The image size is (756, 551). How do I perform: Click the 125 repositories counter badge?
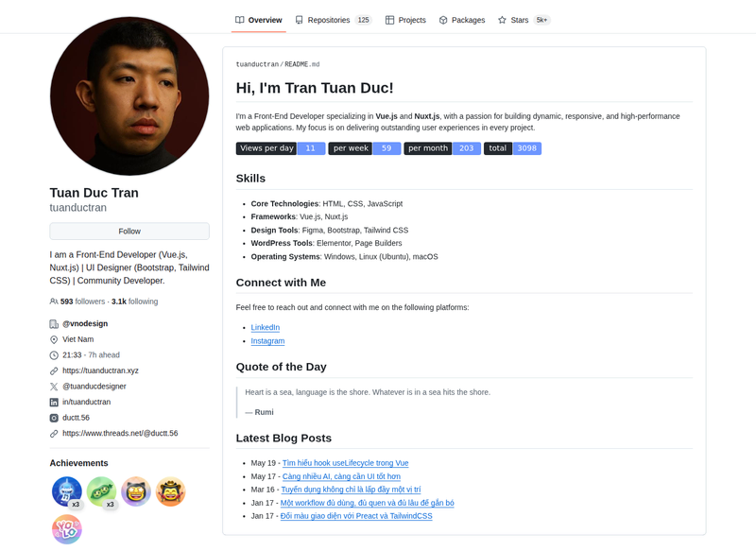pyautogui.click(x=364, y=20)
